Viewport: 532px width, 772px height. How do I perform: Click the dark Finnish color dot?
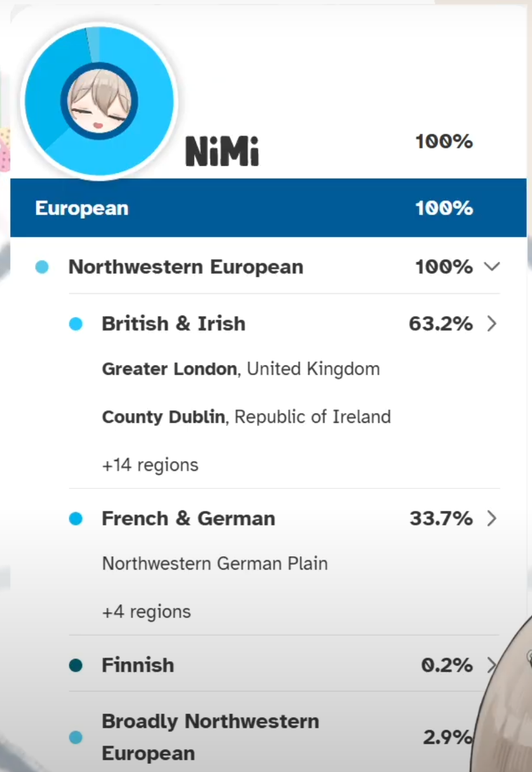pos(76,665)
